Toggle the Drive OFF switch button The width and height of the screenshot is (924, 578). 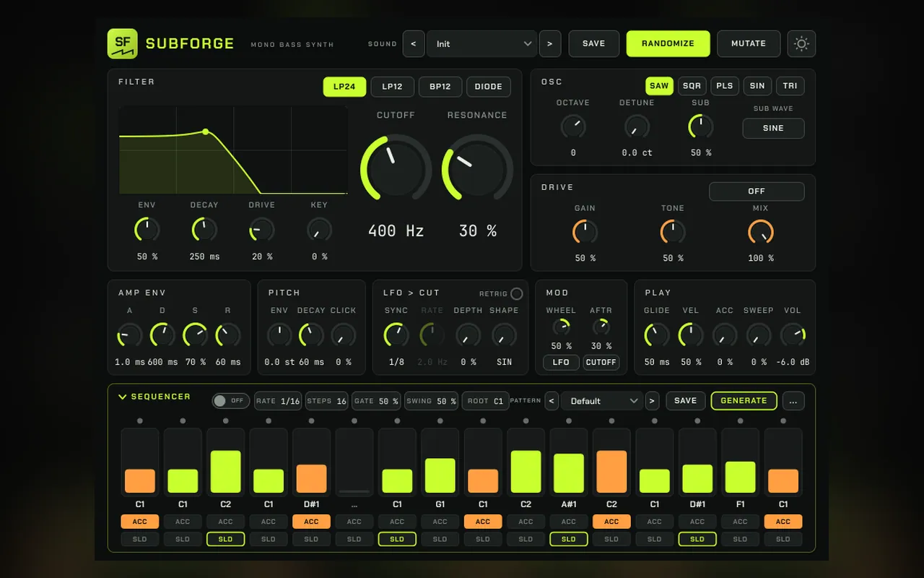(x=757, y=191)
